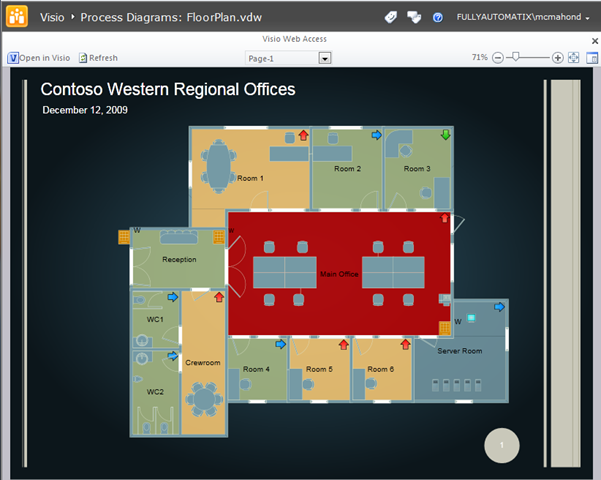
Task: Click the help question mark icon
Action: 438,18
